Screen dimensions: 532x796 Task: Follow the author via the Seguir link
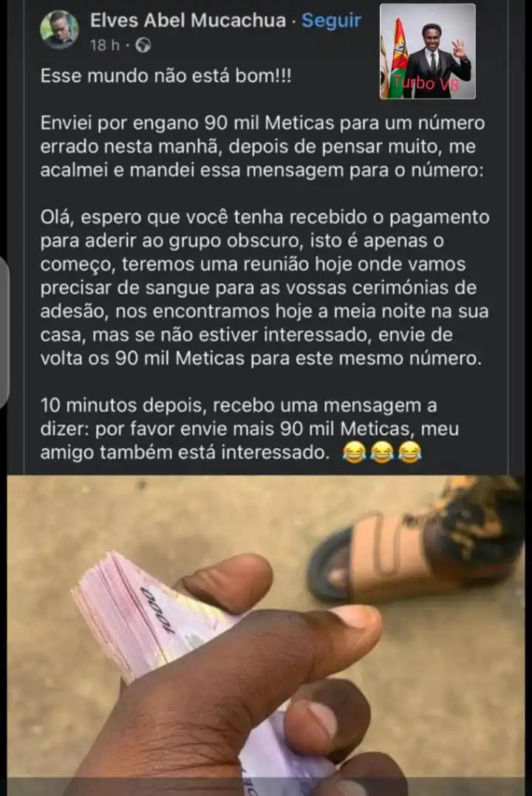point(331,20)
